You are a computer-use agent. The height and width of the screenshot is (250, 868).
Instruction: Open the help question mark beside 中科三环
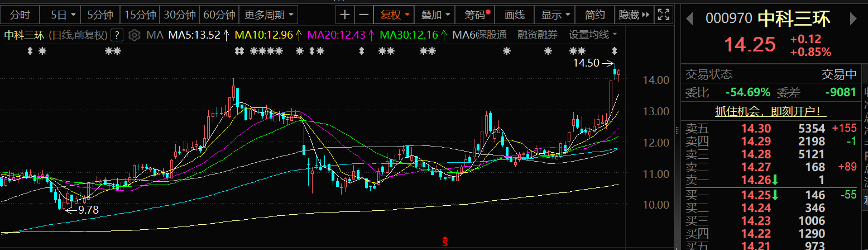pos(117,35)
